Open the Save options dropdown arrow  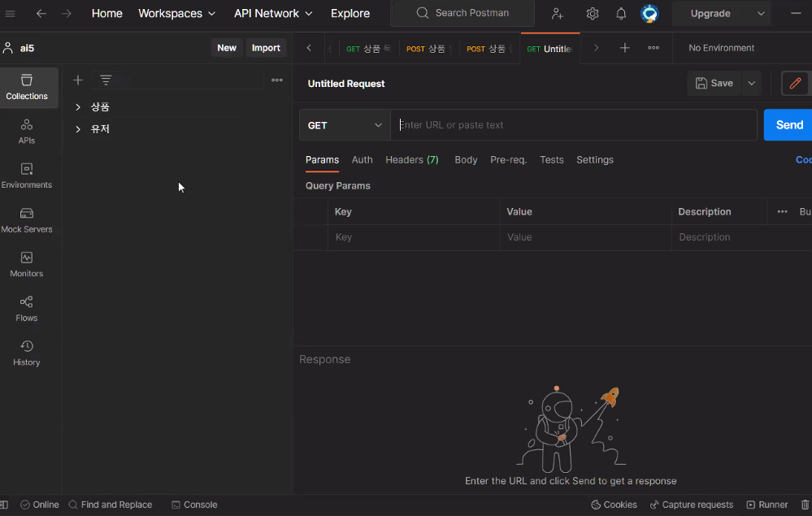[x=751, y=84]
